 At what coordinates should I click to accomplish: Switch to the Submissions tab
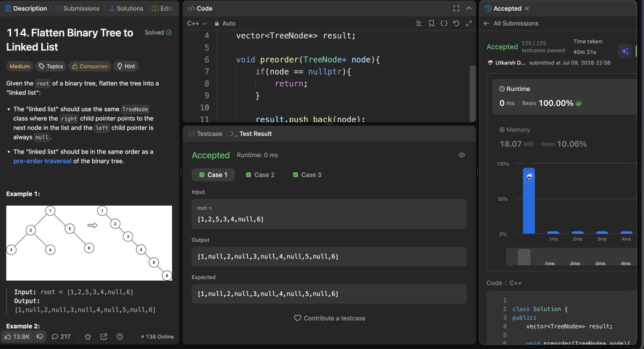pos(77,9)
